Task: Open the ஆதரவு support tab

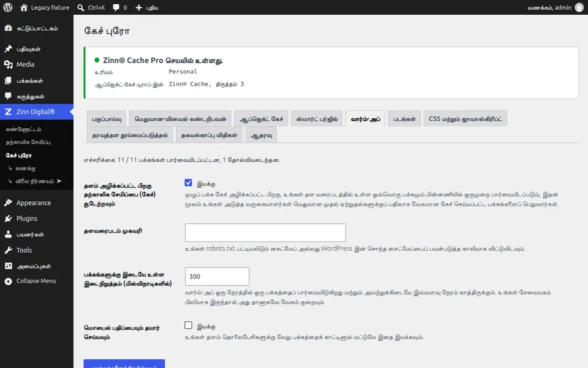Action: pos(262,135)
